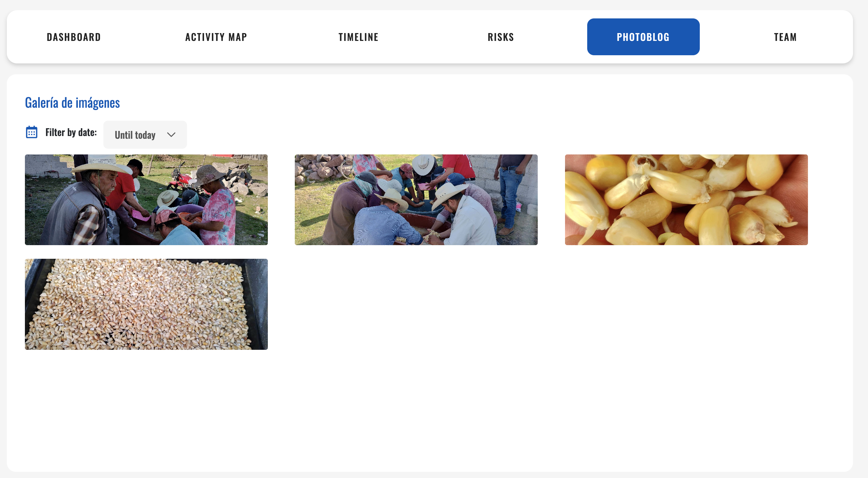Open the Activity Map tab

tap(216, 37)
